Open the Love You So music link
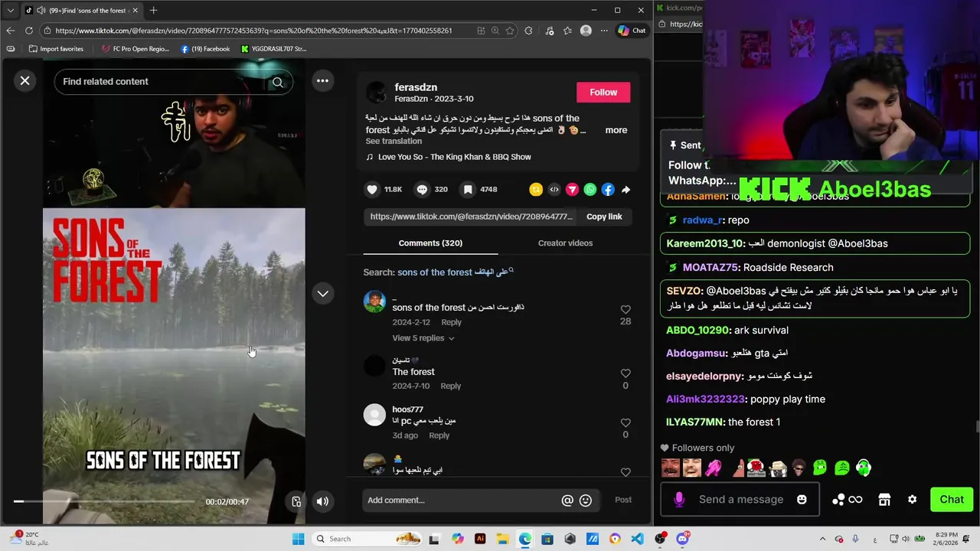The height and width of the screenshot is (551, 980). (x=454, y=157)
